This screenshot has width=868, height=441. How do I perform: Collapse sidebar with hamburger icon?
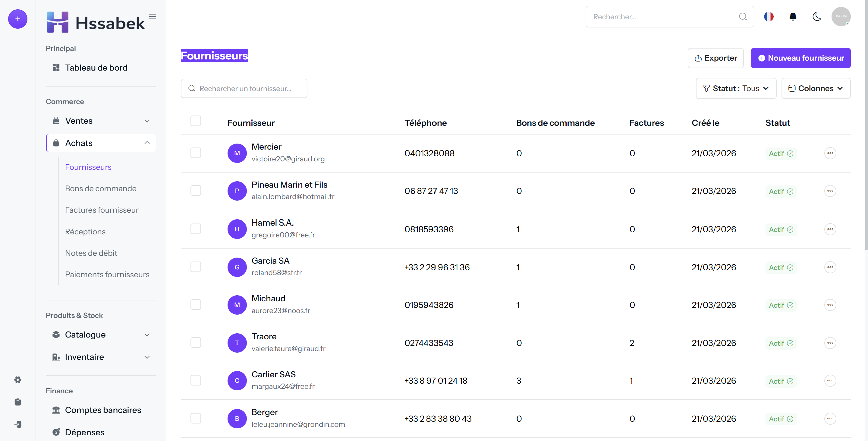(152, 17)
